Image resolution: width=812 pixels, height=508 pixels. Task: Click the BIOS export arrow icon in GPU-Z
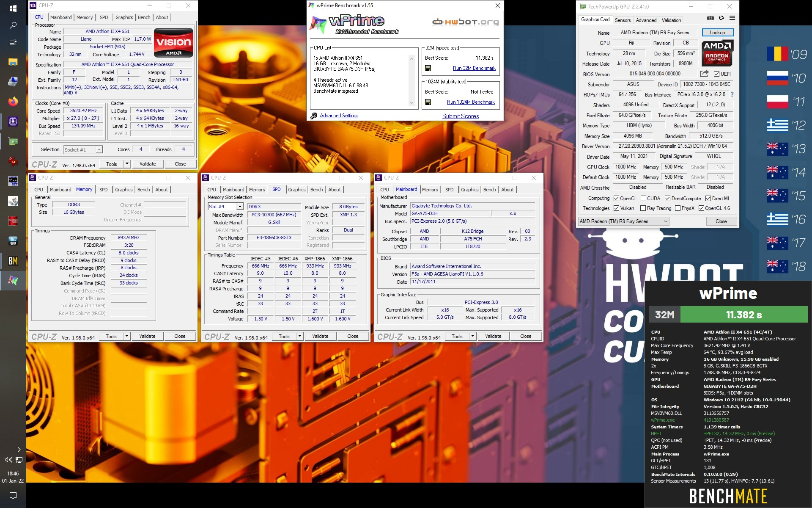(704, 74)
